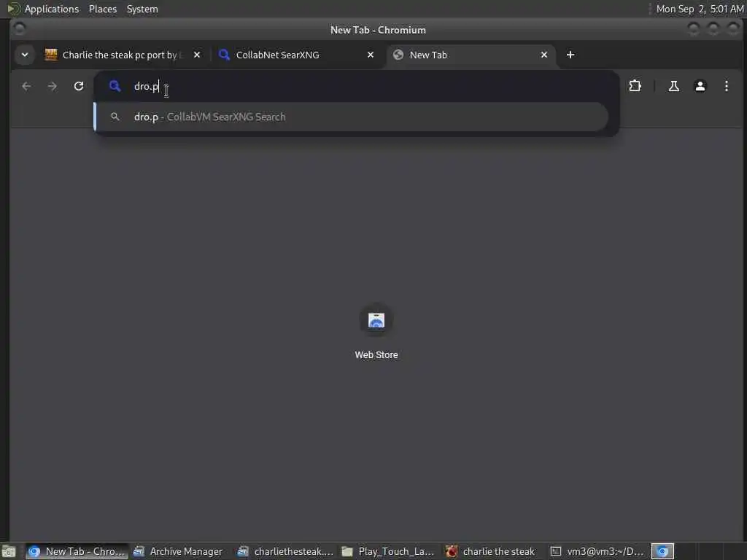Click the favicon of Charlie the steak tab
747x560 pixels.
[x=51, y=55]
